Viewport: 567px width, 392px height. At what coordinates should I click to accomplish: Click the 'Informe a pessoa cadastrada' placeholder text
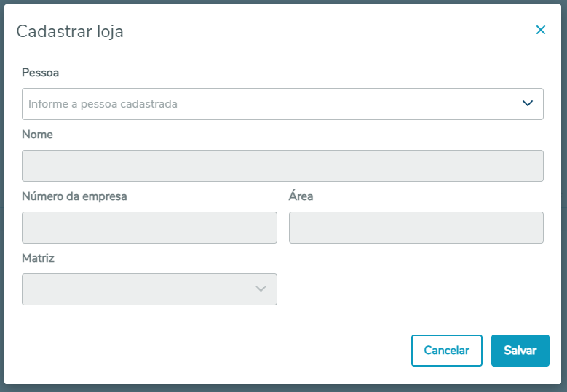pos(103,104)
